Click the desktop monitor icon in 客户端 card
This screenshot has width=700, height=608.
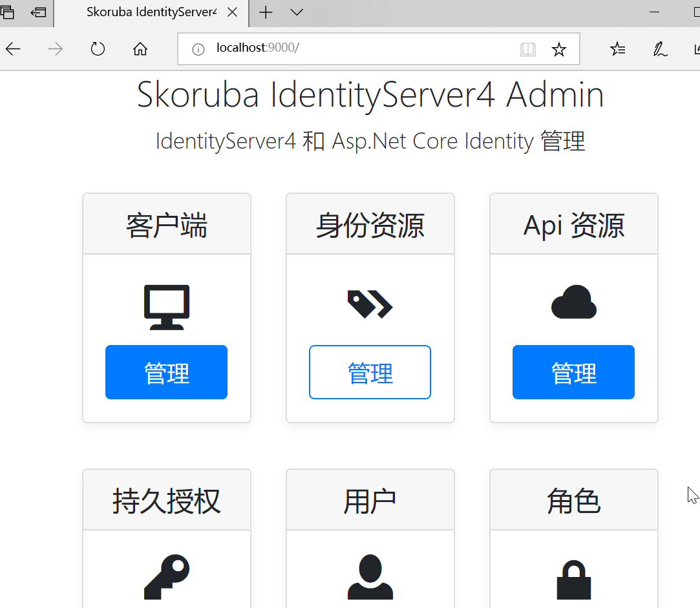167,307
